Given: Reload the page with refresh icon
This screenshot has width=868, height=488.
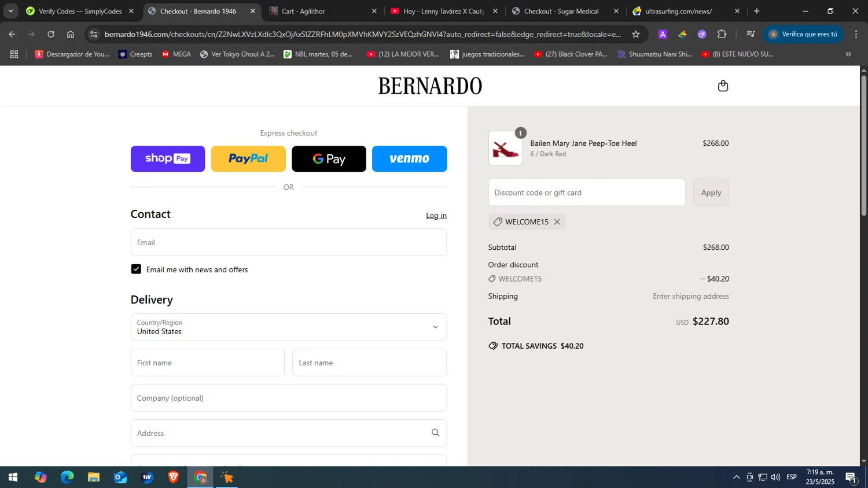Looking at the screenshot, I should 51,34.
